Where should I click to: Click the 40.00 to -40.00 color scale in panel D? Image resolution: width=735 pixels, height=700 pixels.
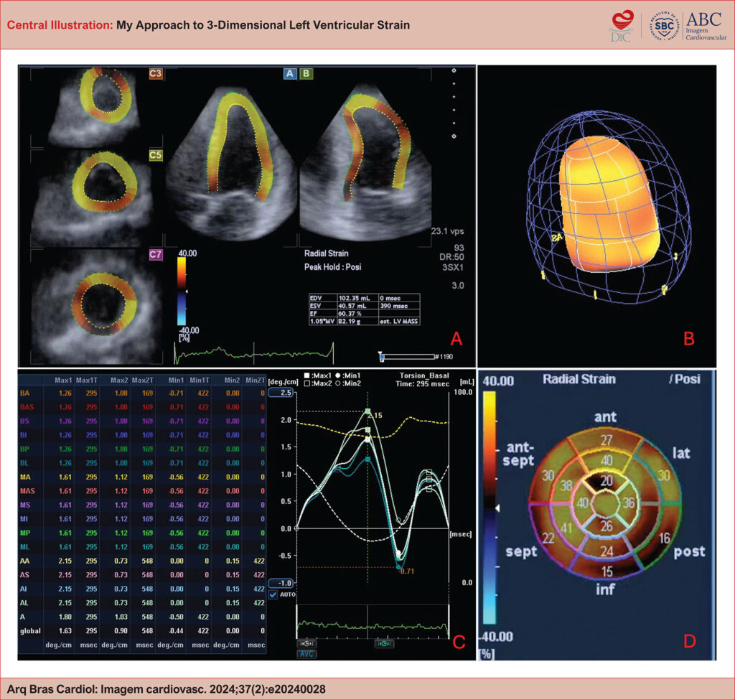coord(490,508)
